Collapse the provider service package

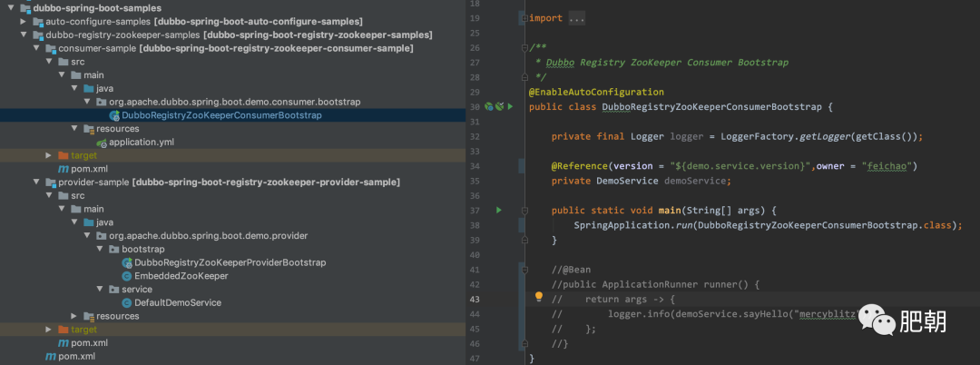click(101, 290)
